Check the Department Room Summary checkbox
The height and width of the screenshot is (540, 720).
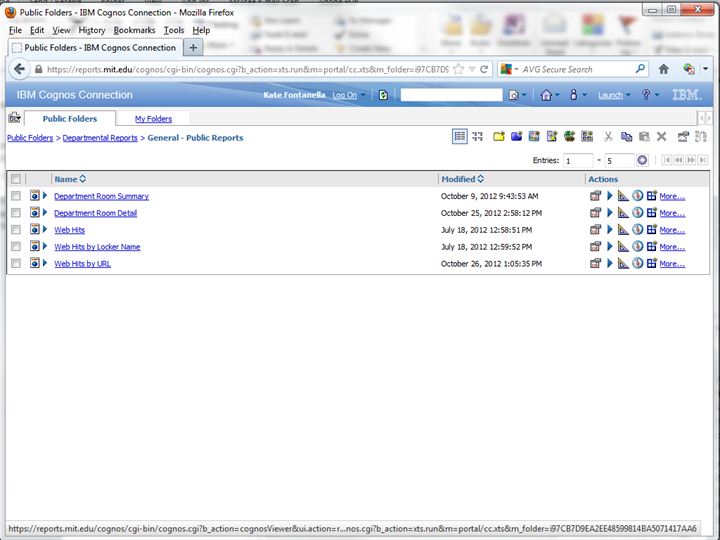(16, 196)
